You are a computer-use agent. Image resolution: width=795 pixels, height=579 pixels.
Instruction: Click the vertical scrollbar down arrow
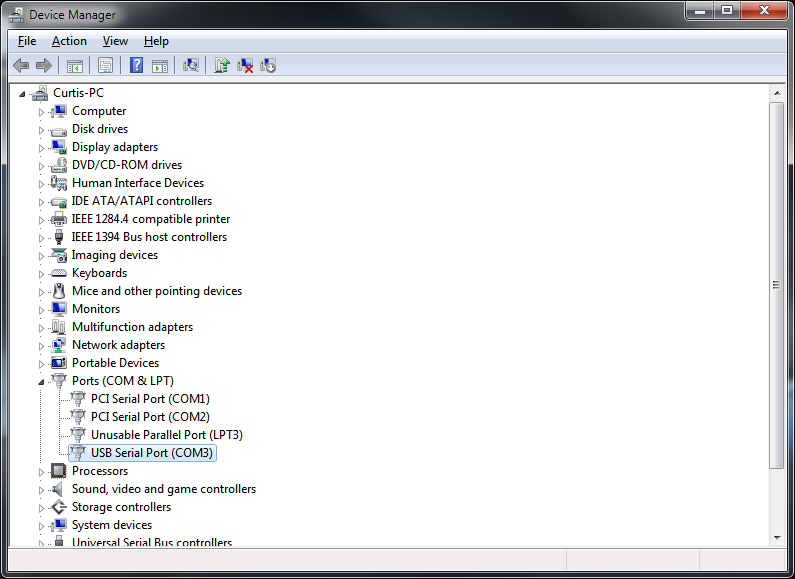pyautogui.click(x=776, y=537)
